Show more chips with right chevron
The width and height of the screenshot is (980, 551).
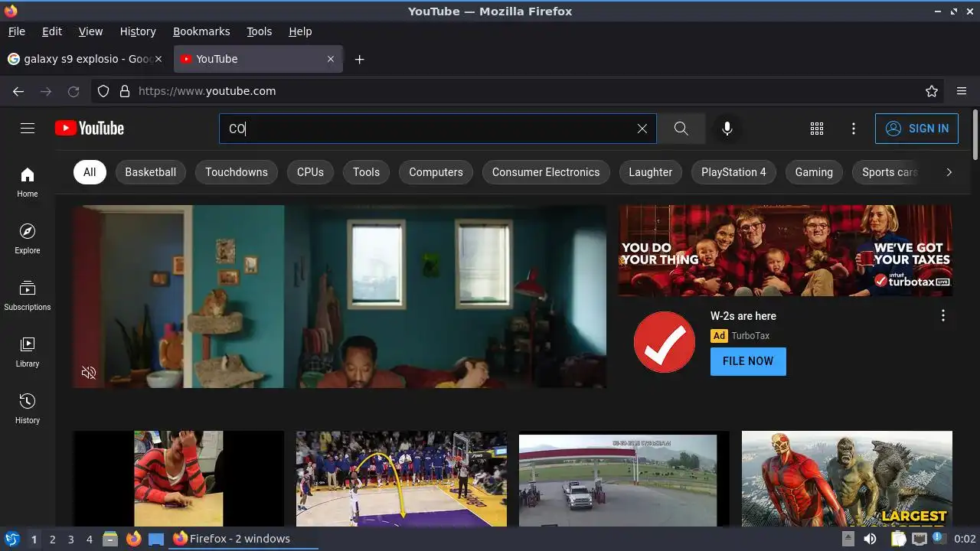pos(949,172)
